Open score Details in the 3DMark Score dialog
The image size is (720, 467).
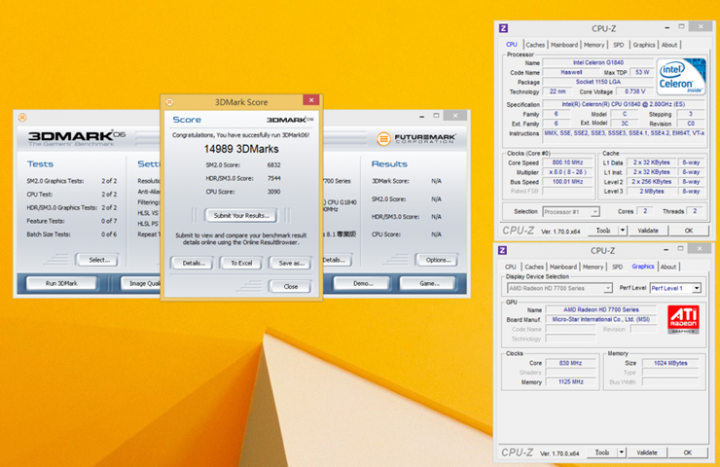(x=191, y=263)
